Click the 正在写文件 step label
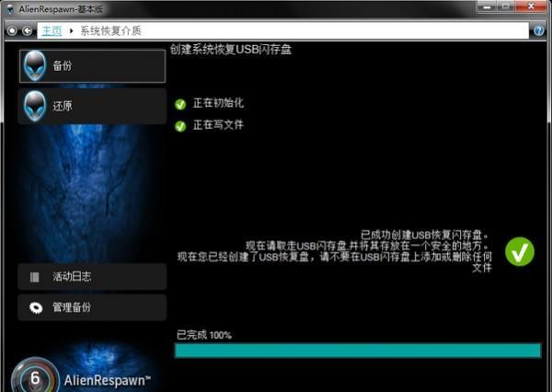 218,124
